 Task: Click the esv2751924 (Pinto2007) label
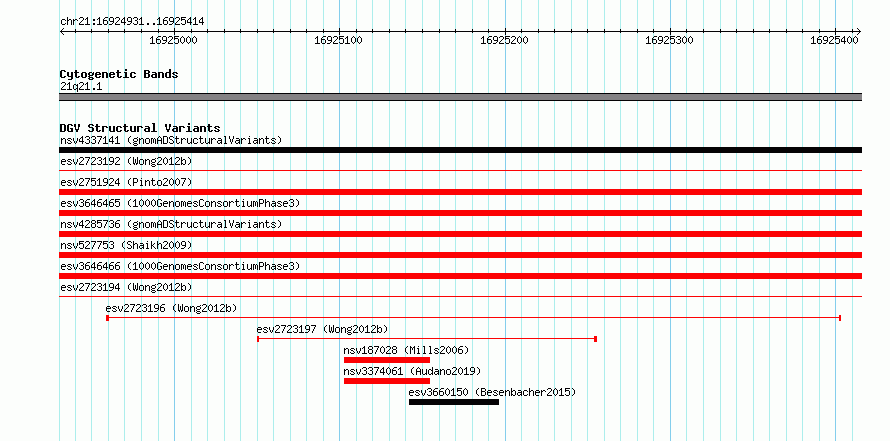126,182
